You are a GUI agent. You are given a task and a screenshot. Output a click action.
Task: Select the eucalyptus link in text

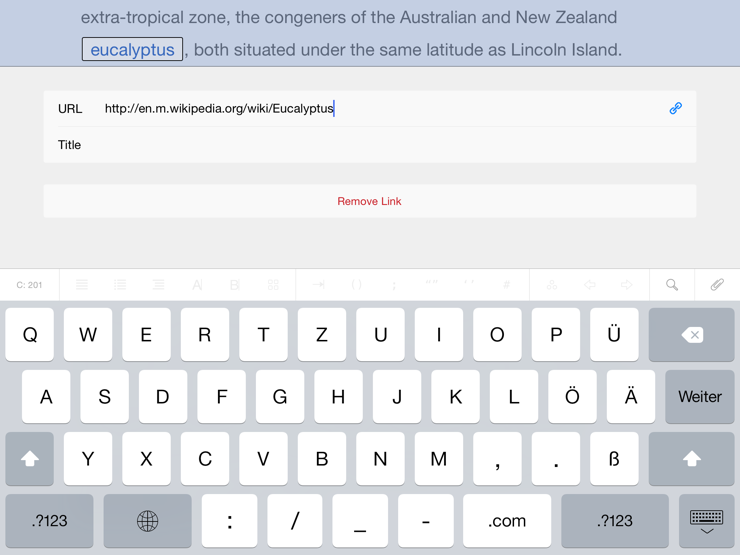tap(132, 49)
